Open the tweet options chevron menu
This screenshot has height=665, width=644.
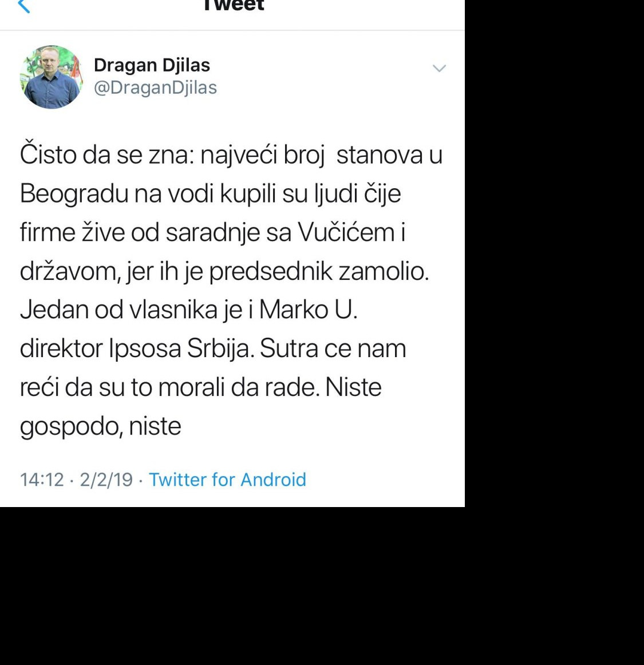coord(439,69)
